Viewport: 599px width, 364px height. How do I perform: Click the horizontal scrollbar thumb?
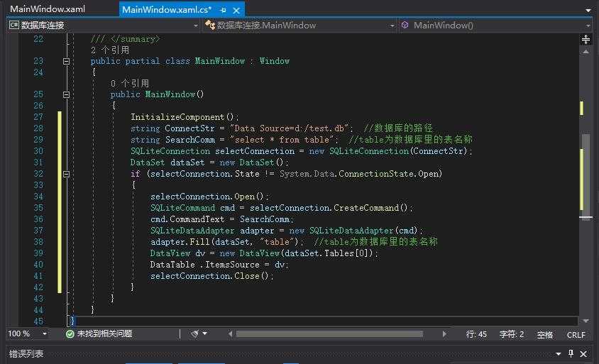pyautogui.click(x=329, y=334)
